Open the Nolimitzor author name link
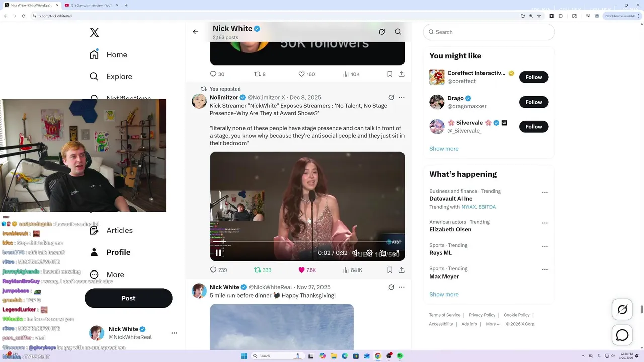 tap(224, 97)
